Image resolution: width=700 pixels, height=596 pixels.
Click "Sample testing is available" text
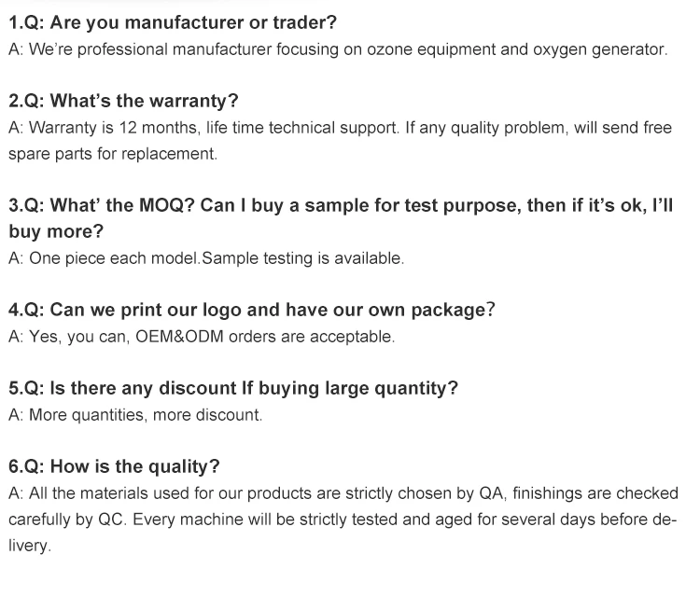pos(303,258)
